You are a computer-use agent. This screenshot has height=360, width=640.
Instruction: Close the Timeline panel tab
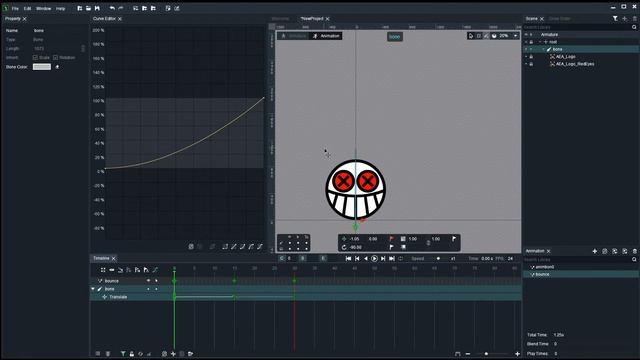pyautogui.click(x=114, y=258)
